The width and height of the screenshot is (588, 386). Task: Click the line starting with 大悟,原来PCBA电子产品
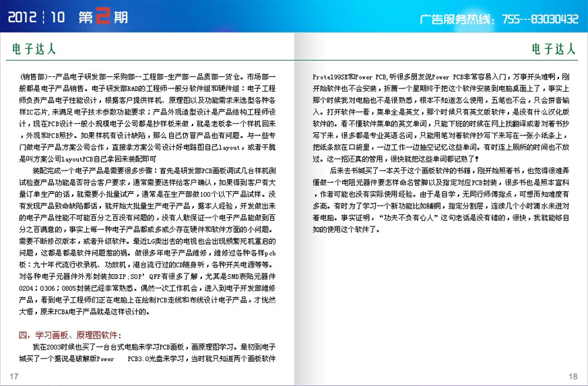tap(85, 311)
